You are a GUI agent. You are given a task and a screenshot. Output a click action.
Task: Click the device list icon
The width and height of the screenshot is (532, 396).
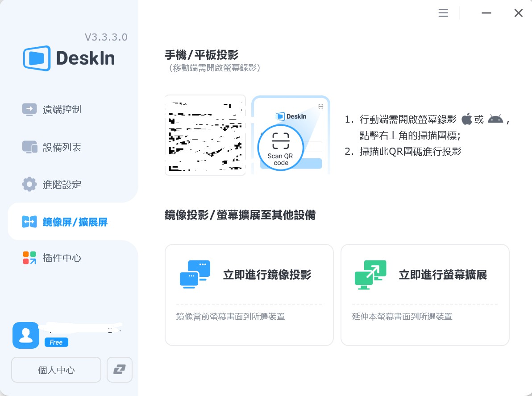tap(29, 147)
